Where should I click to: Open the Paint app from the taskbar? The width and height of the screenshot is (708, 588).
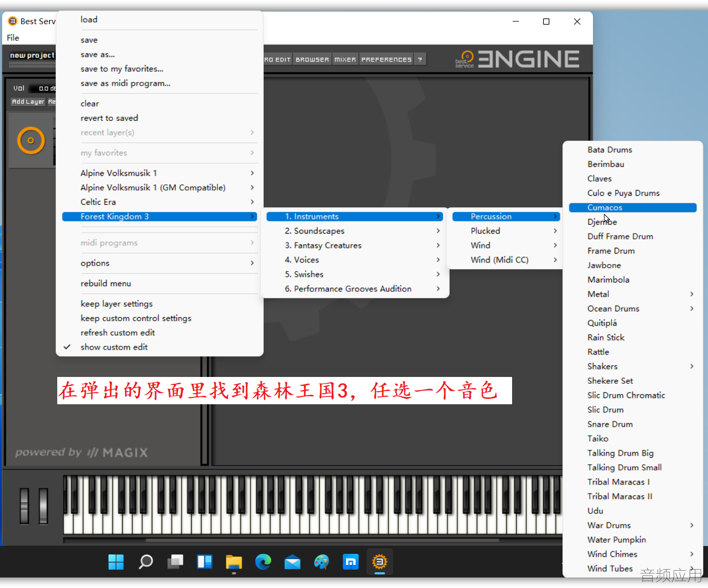click(x=321, y=562)
